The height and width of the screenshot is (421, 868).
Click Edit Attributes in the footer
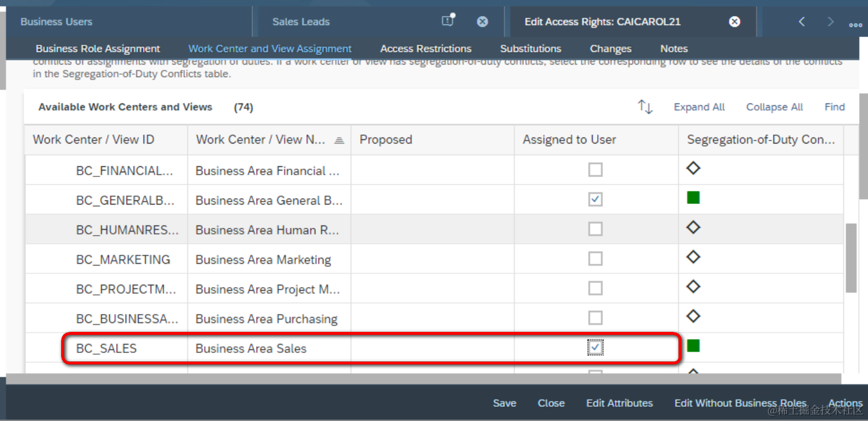[x=619, y=403]
